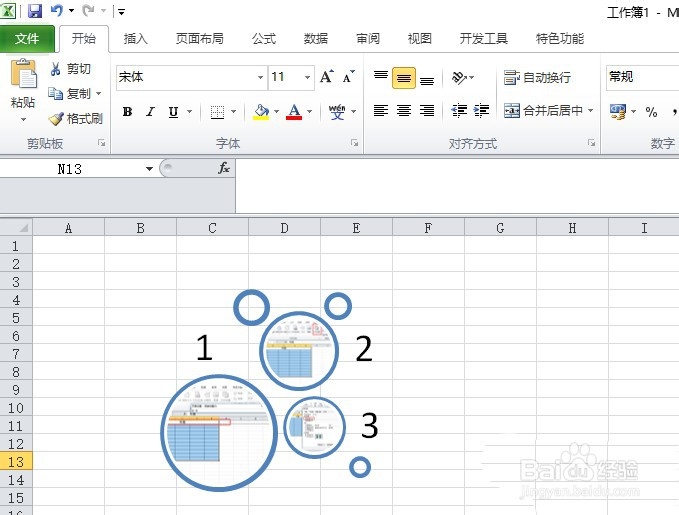Open the clipboard (剪贴板) dialog launcher
Image resolution: width=679 pixels, height=515 pixels.
101,143
